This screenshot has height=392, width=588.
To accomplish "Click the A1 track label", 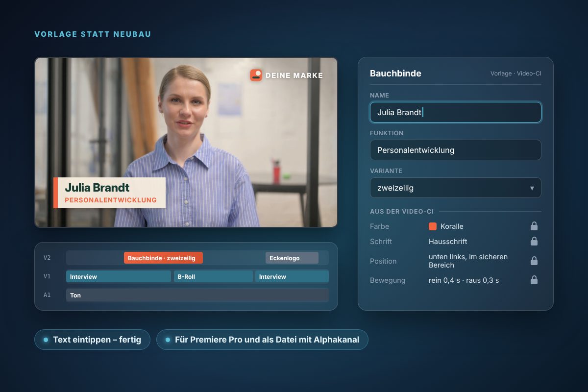I will (x=47, y=295).
